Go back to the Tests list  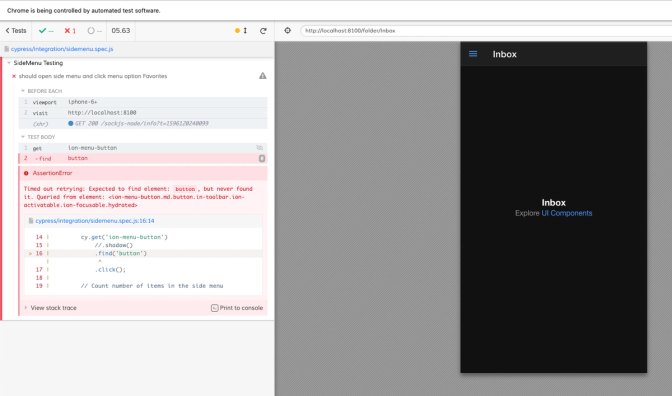pyautogui.click(x=16, y=31)
